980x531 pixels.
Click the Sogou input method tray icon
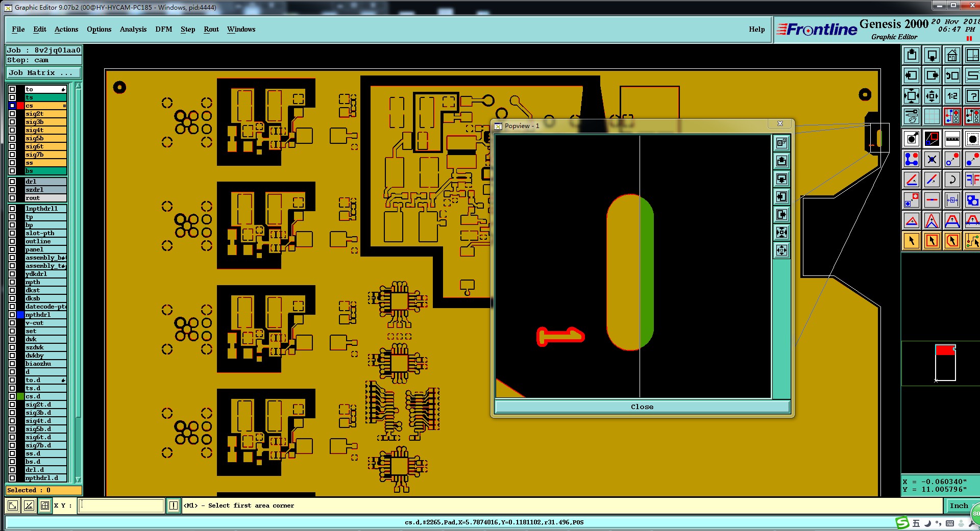coord(902,523)
